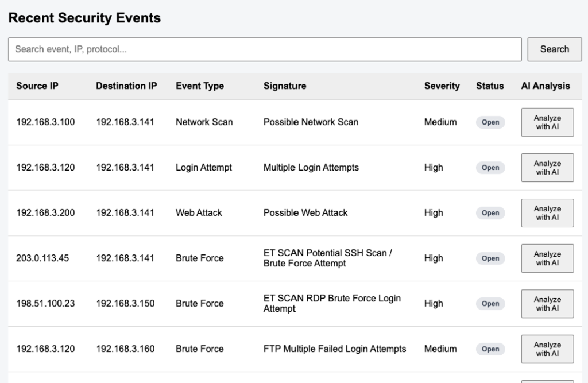Start AI analysis for FTP Failed Login event

pyautogui.click(x=547, y=349)
